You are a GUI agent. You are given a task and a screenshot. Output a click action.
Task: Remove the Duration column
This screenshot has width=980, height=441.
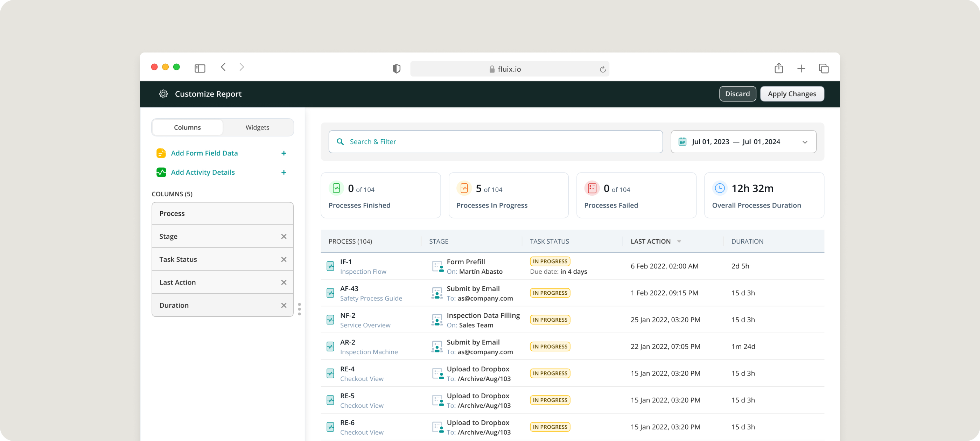point(283,305)
